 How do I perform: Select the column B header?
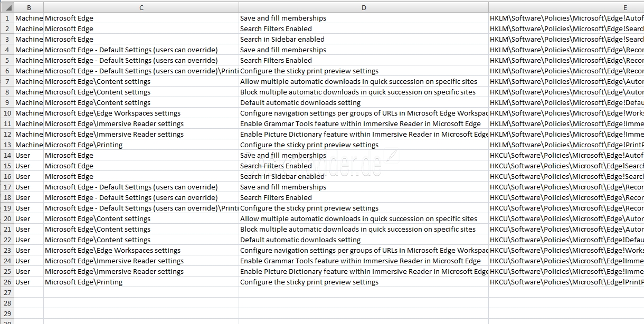(29, 7)
